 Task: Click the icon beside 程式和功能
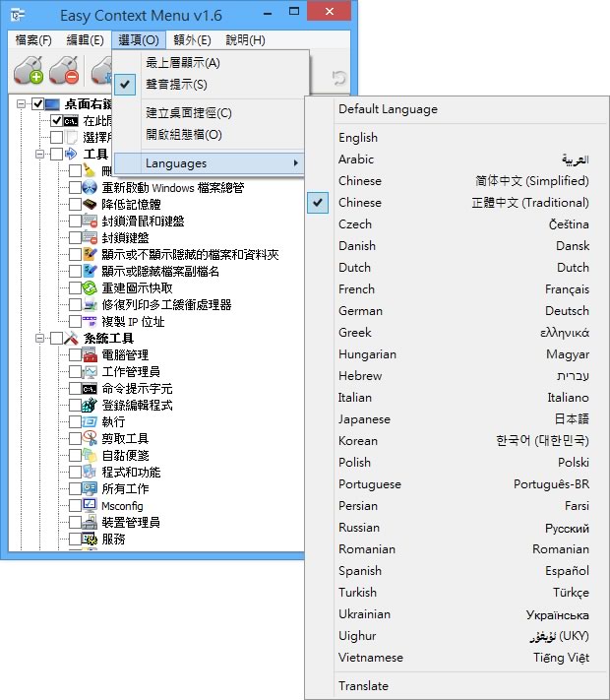point(90,472)
